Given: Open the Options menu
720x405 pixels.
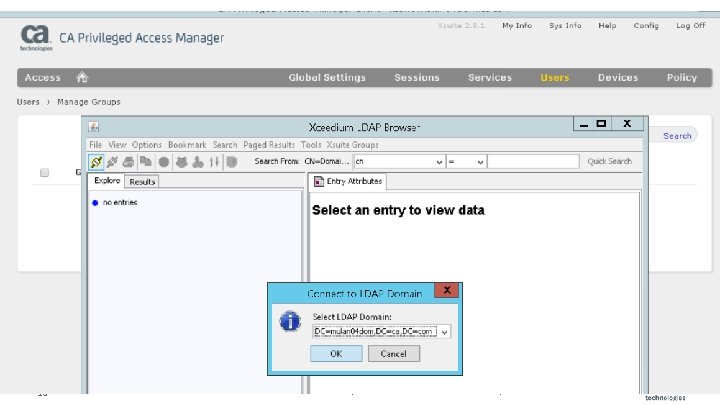Looking at the screenshot, I should click(147, 145).
